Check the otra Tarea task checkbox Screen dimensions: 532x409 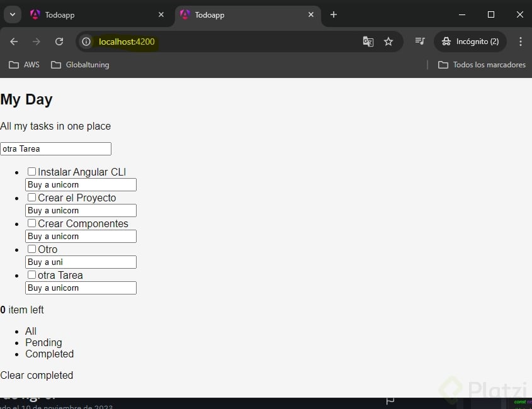31,274
